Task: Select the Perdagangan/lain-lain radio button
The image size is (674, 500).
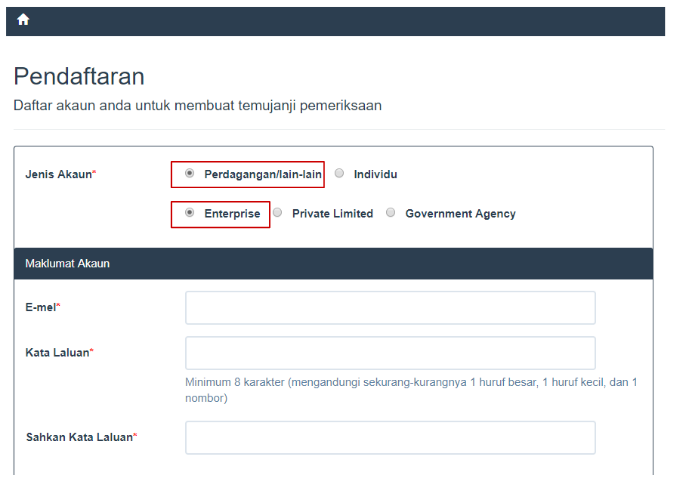Action: coord(190,173)
